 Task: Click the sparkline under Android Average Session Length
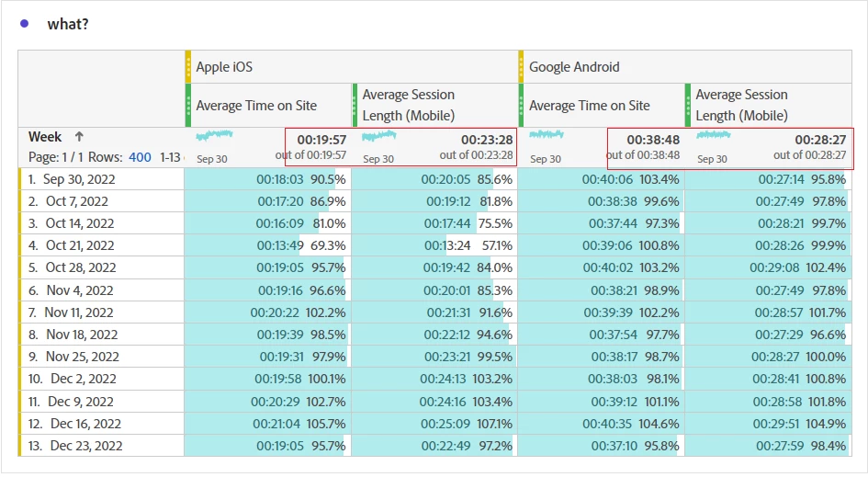[x=714, y=134]
